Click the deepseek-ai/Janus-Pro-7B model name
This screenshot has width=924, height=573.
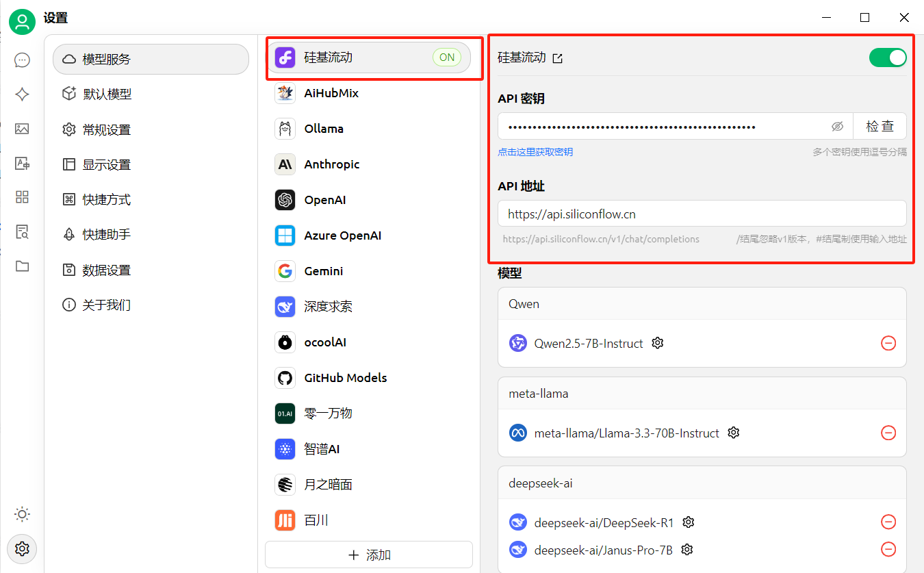point(604,550)
